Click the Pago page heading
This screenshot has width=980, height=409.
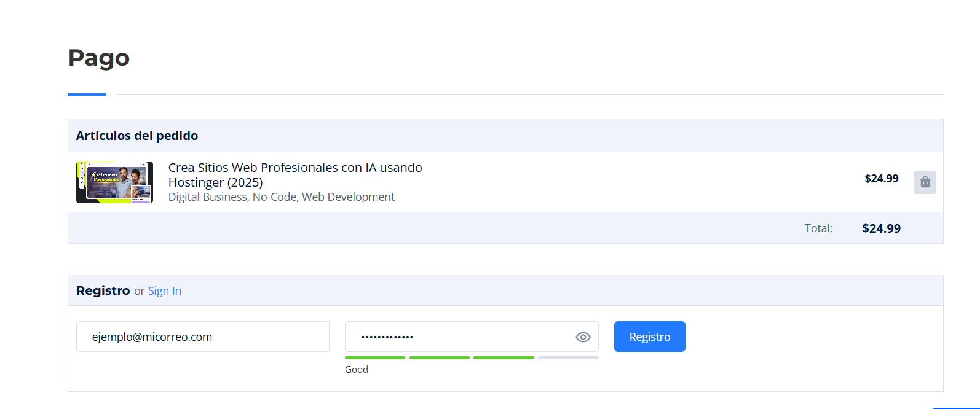click(x=98, y=58)
